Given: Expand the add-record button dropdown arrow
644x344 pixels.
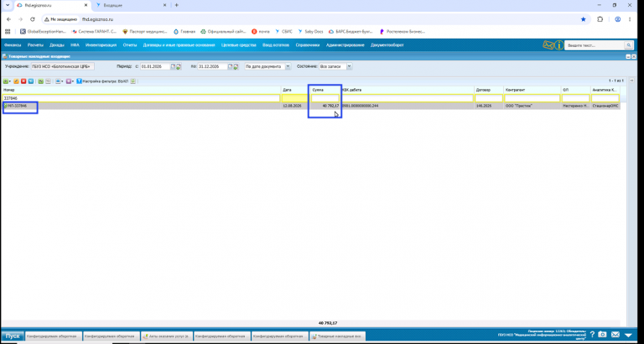Looking at the screenshot, I should [x=10, y=81].
